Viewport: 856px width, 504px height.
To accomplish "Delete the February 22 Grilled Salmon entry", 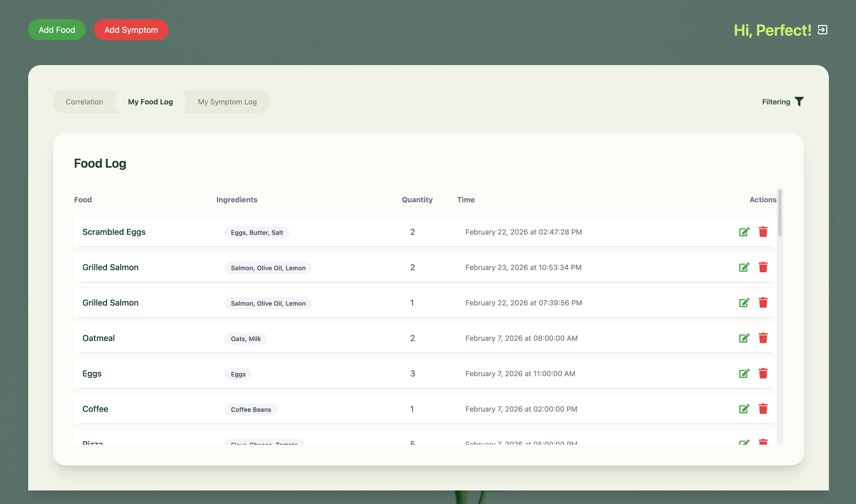I will click(x=763, y=303).
